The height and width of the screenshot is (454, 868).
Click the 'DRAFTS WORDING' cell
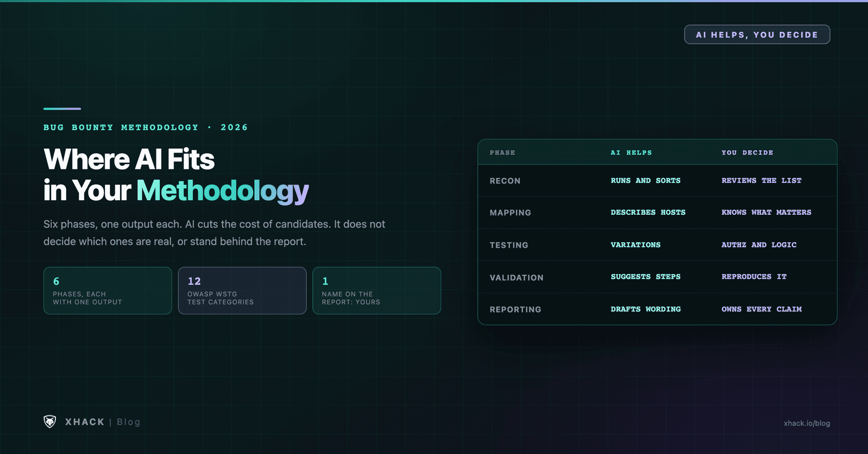tap(645, 309)
